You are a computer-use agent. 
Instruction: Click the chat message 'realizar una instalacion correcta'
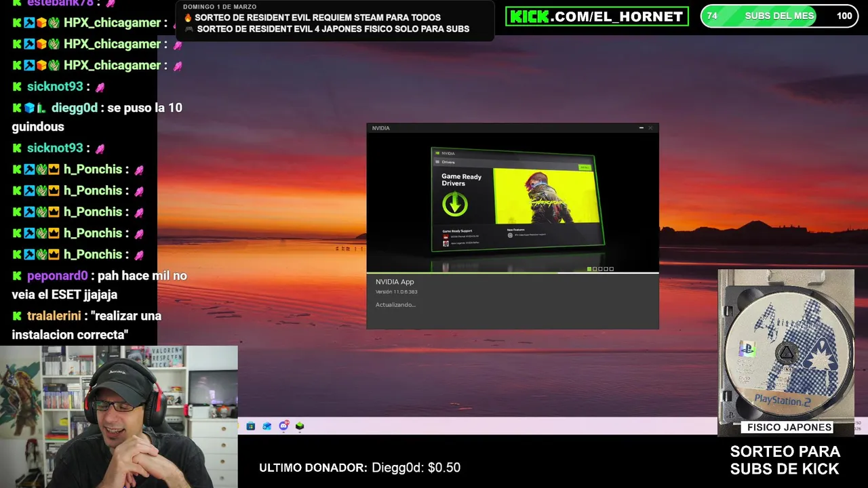(87, 325)
